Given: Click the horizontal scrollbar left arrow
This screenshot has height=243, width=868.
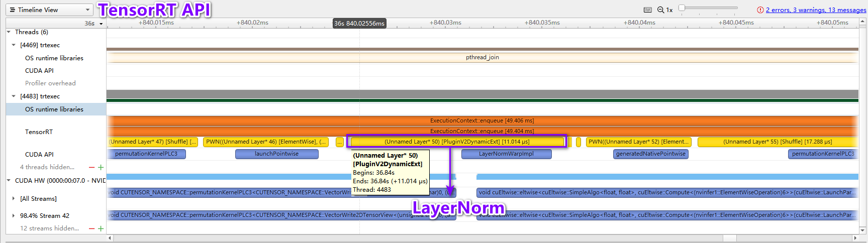Looking at the screenshot, I should click(110, 238).
